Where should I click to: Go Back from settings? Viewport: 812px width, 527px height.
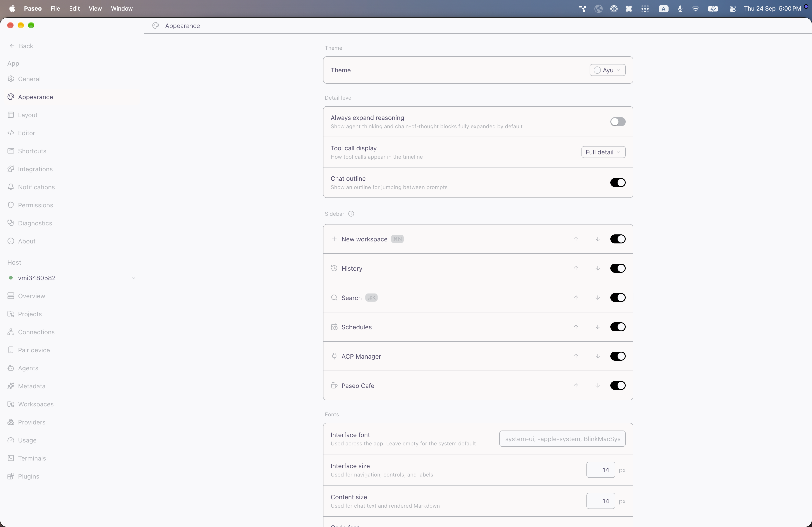(21, 46)
